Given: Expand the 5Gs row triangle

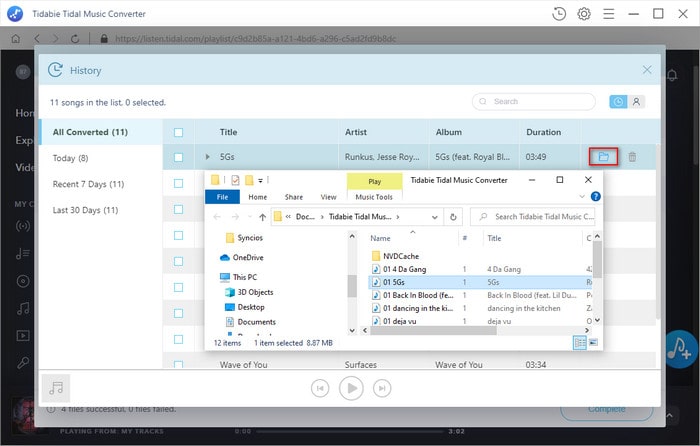Looking at the screenshot, I should [x=208, y=157].
